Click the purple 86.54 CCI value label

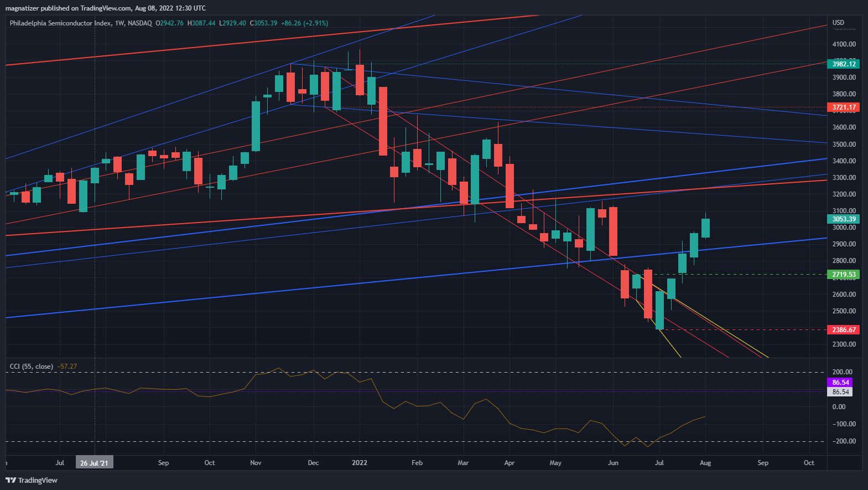840,383
